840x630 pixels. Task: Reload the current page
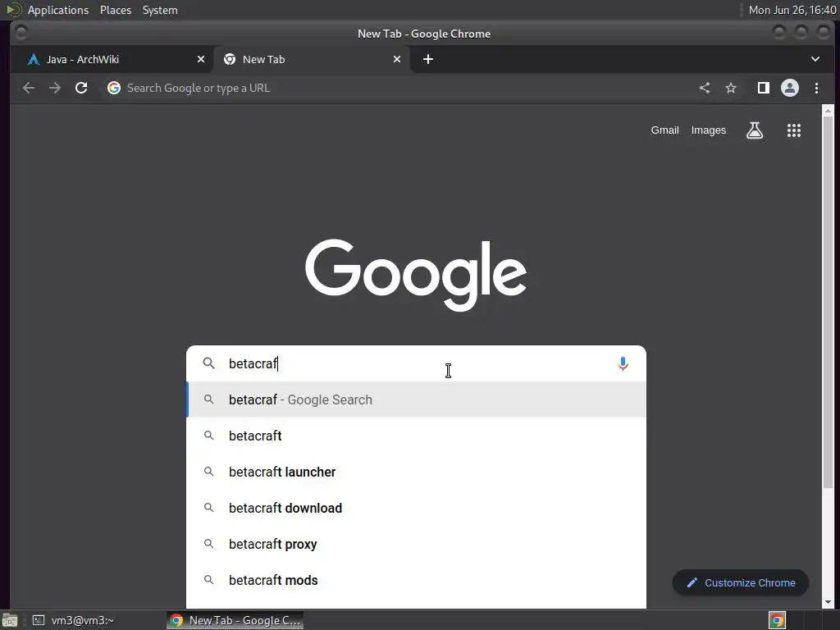pyautogui.click(x=81, y=88)
